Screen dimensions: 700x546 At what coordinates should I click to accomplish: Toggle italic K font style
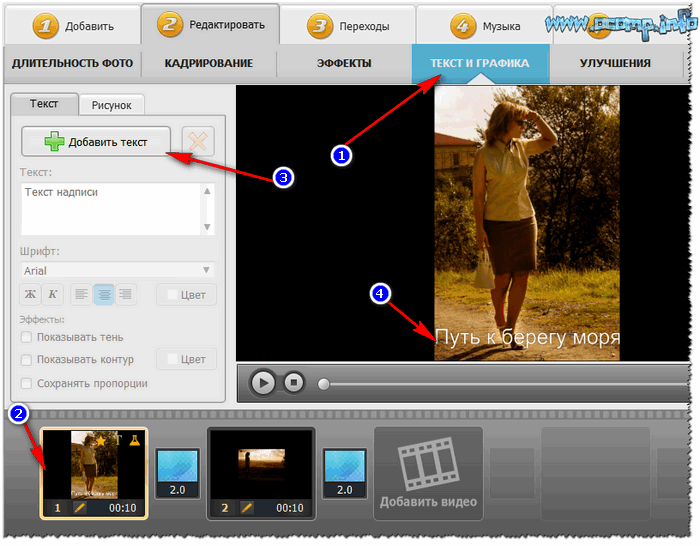click(53, 294)
